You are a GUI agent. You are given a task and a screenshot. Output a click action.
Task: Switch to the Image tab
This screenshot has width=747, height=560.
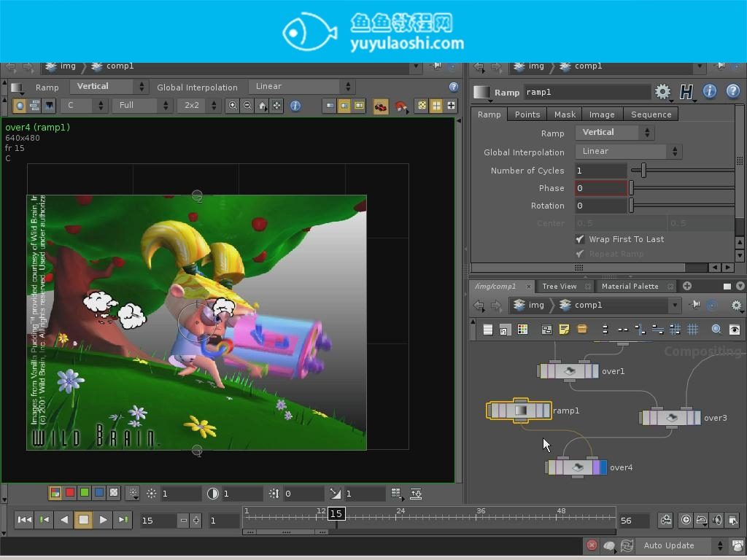pyautogui.click(x=602, y=114)
